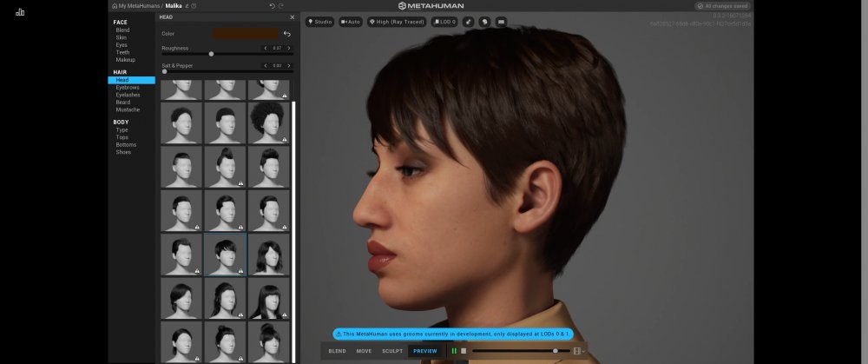The width and height of the screenshot is (868, 364).
Task: Select the afro hairstyle thumbnail
Action: coord(269,122)
